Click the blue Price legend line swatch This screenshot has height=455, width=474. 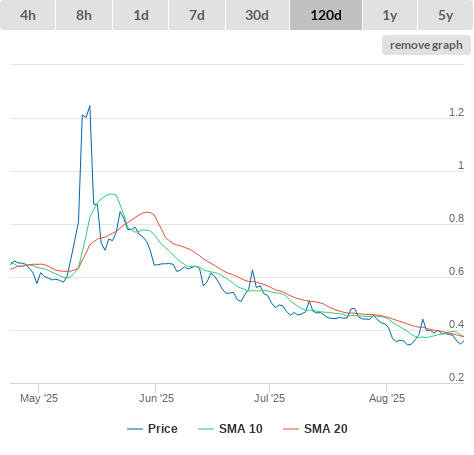[135, 429]
